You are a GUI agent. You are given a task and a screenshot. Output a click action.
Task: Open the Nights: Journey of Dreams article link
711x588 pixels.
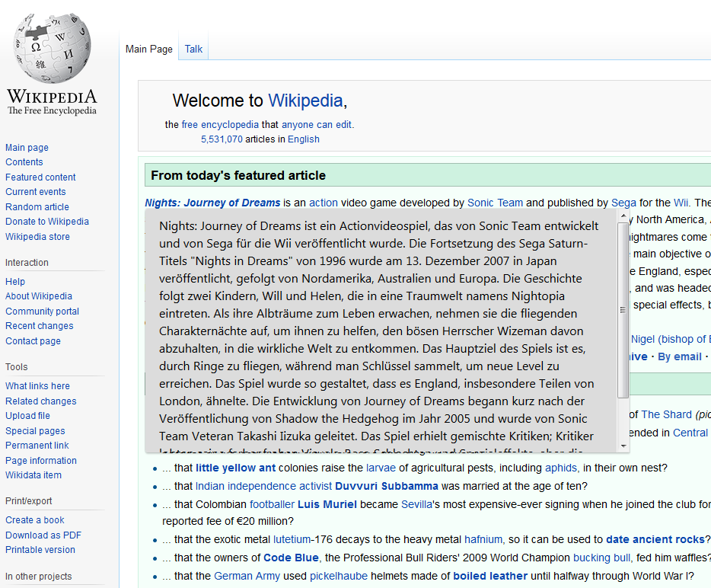point(212,203)
